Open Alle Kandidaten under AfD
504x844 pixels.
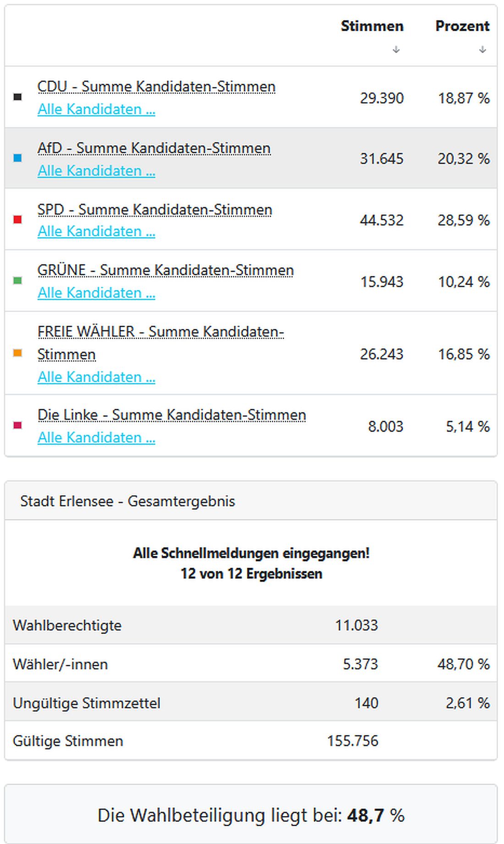(96, 170)
